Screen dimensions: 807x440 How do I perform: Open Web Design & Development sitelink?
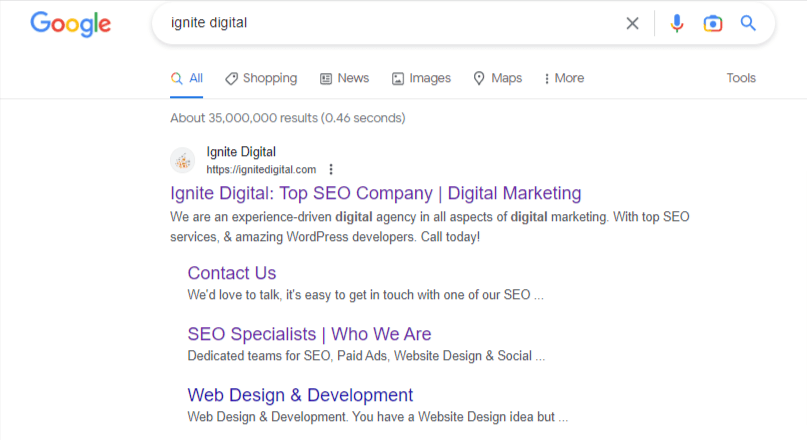point(300,395)
